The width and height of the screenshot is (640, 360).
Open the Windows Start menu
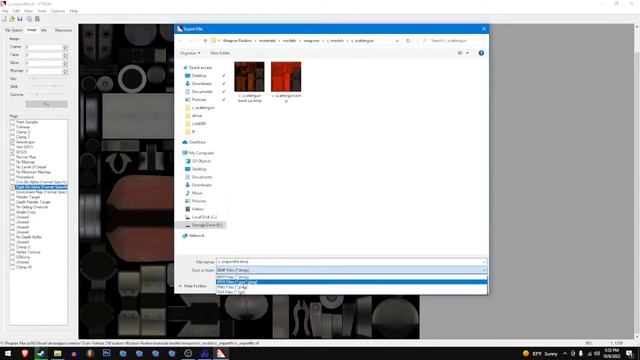8,353
